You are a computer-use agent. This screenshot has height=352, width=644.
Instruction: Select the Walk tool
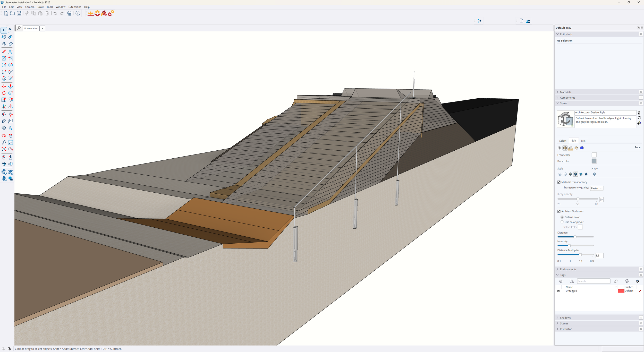[x=11, y=157]
